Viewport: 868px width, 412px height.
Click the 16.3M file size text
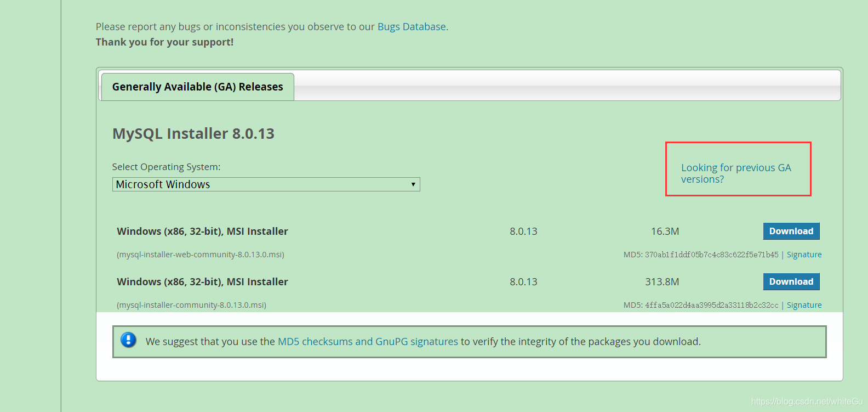point(665,232)
